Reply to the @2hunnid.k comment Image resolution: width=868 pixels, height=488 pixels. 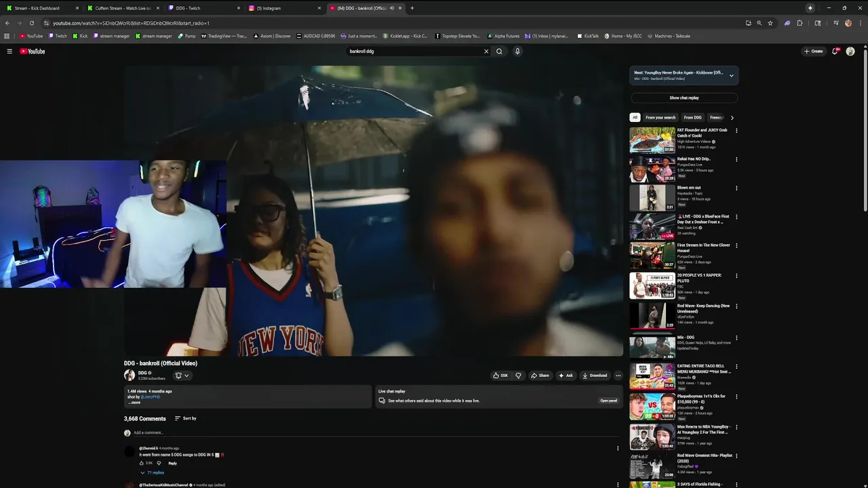pyautogui.click(x=172, y=464)
